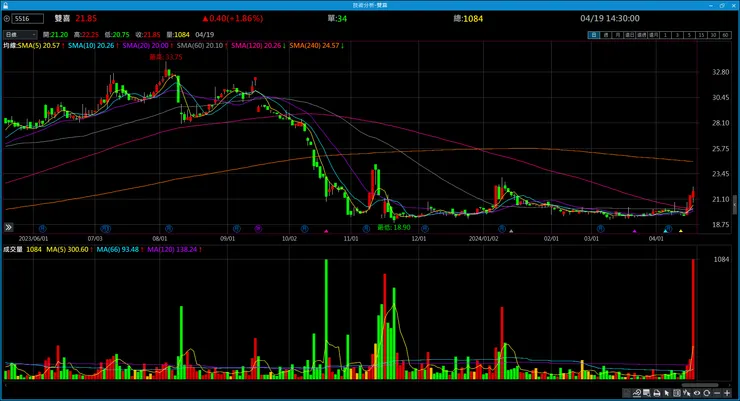This screenshot has height=401, width=740.
Task: Click the SMA(60) 20.10 indicator label
Action: (x=200, y=45)
